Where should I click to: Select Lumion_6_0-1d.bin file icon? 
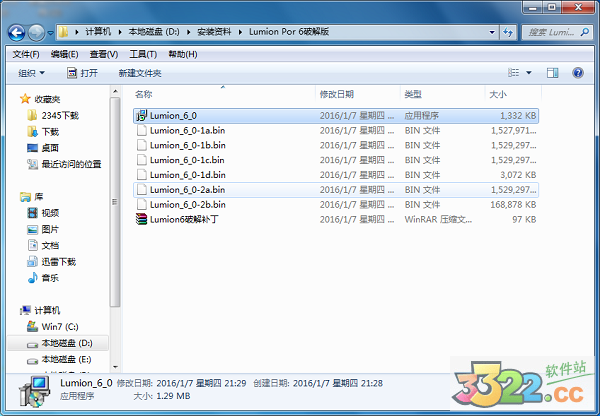[142, 175]
